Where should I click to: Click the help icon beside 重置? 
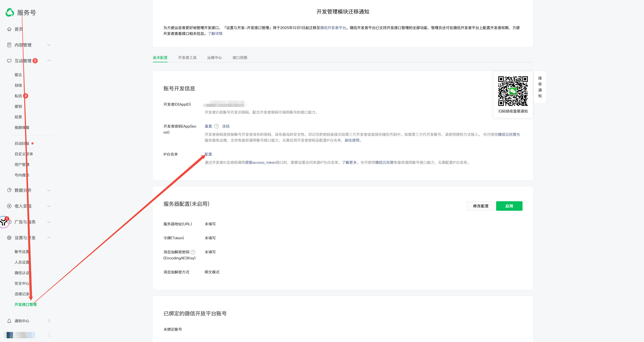pyautogui.click(x=217, y=126)
